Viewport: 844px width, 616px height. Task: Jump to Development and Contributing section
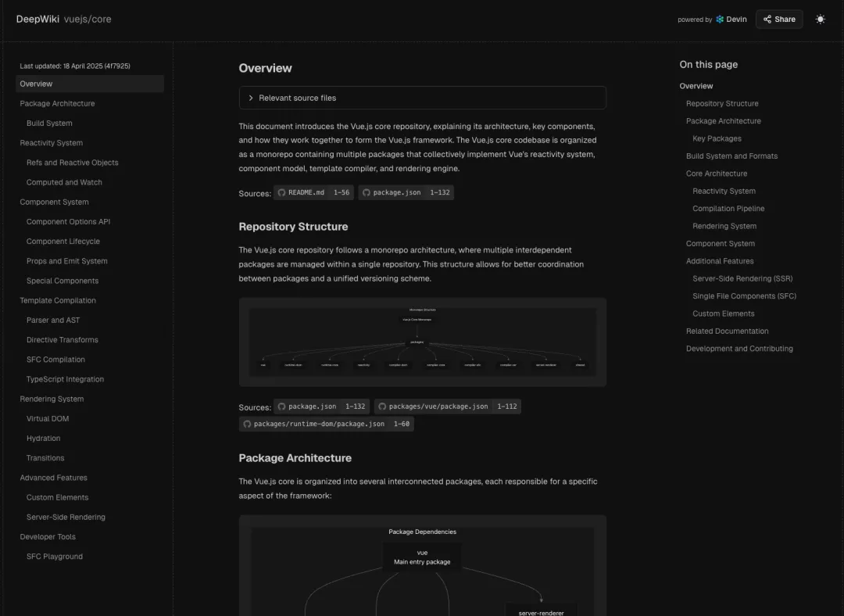pyautogui.click(x=739, y=349)
